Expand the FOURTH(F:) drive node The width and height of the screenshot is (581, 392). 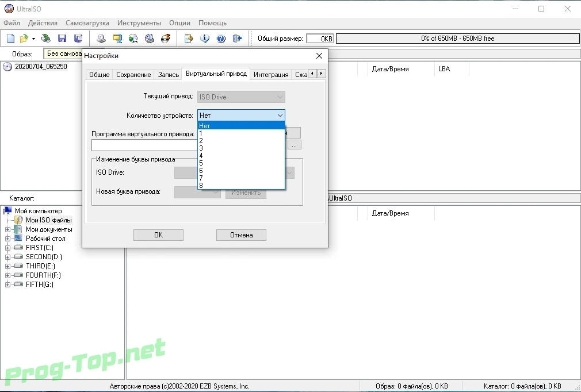(7, 275)
